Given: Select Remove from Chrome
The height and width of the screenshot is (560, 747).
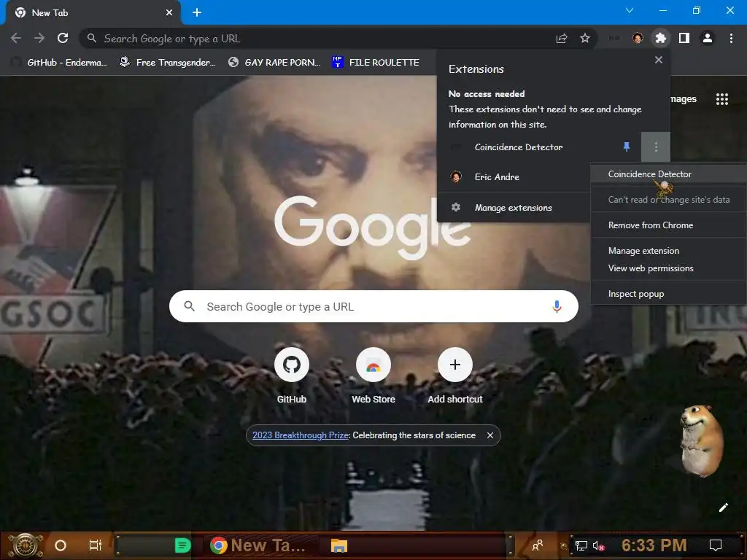Looking at the screenshot, I should point(668,225).
